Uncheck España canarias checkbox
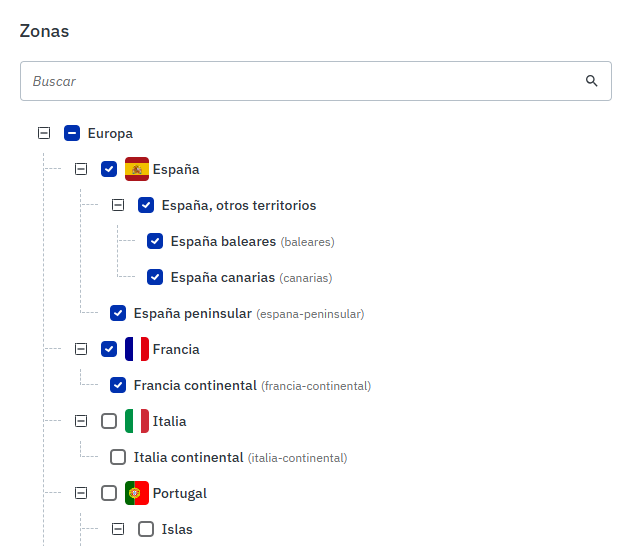Image resolution: width=619 pixels, height=546 pixels. [x=155, y=277]
